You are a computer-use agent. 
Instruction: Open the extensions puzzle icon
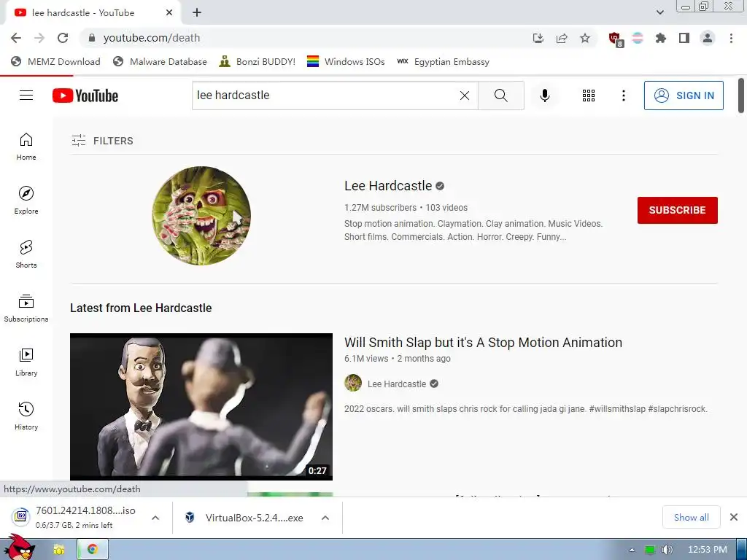pyautogui.click(x=661, y=38)
